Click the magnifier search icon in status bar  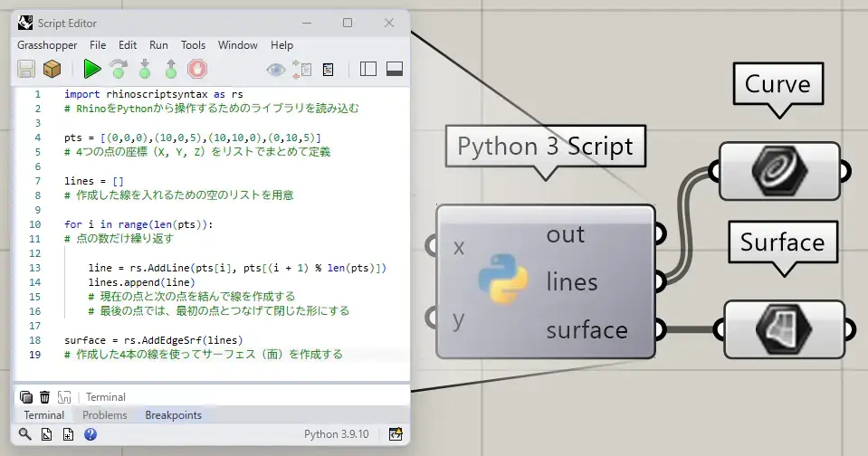(25, 434)
